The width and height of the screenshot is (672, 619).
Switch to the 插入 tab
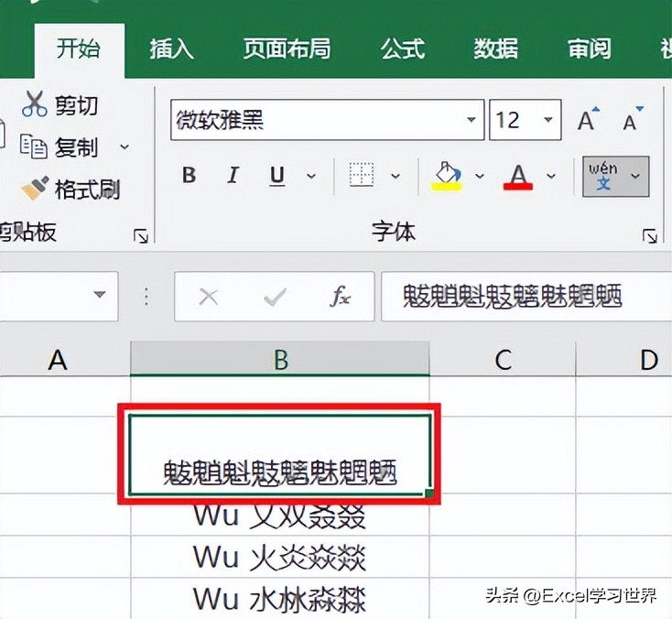coord(171,48)
